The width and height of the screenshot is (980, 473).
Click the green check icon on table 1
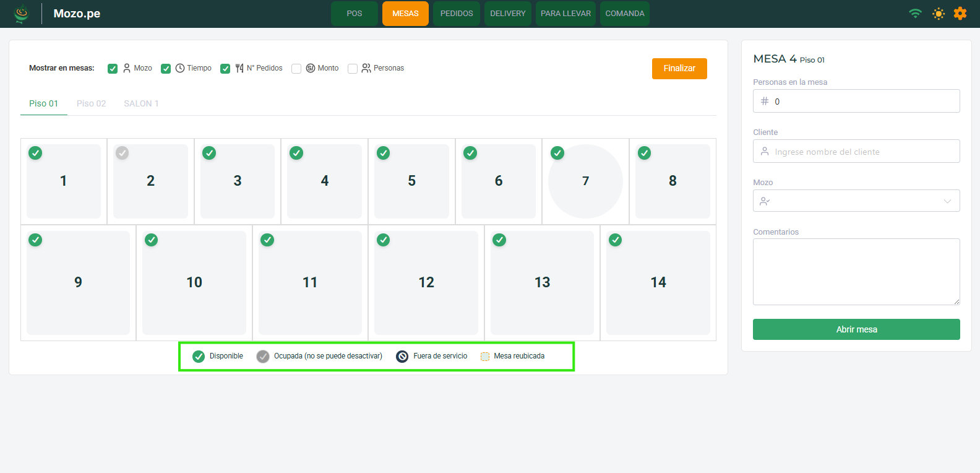pyautogui.click(x=36, y=153)
